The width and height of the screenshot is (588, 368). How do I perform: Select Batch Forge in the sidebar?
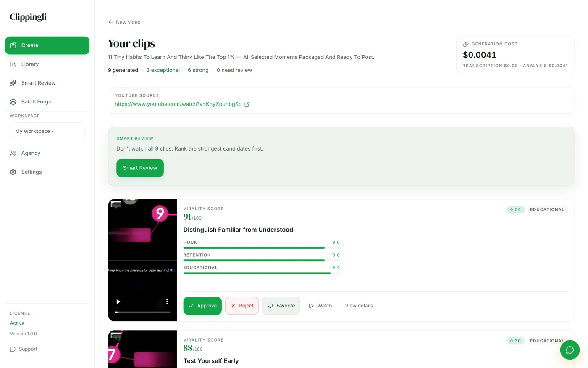(47, 102)
